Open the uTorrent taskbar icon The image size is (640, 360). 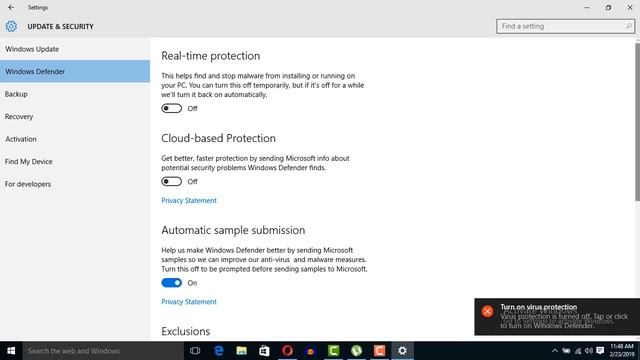[356, 351]
